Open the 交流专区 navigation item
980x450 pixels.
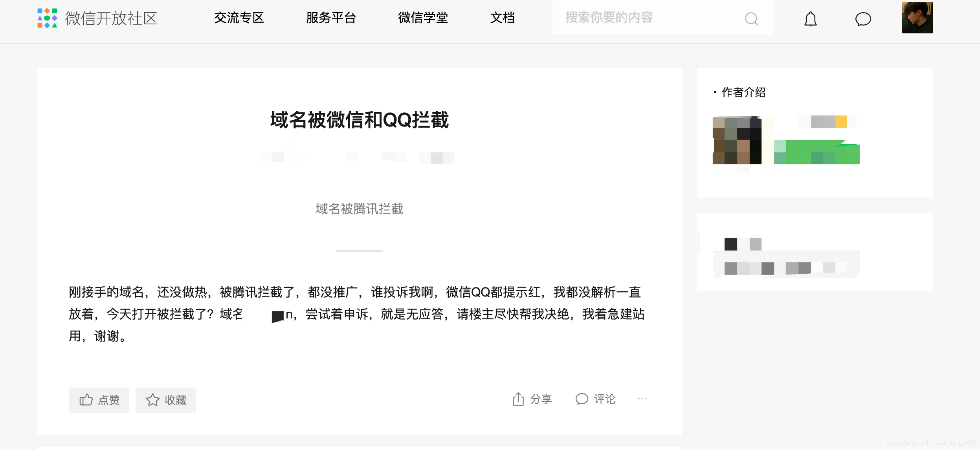239,18
